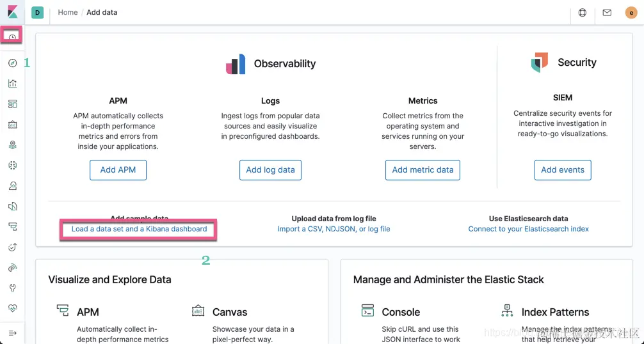Open 'Load a data set and a Kibana dashboard'
The height and width of the screenshot is (344, 644).
click(x=139, y=229)
